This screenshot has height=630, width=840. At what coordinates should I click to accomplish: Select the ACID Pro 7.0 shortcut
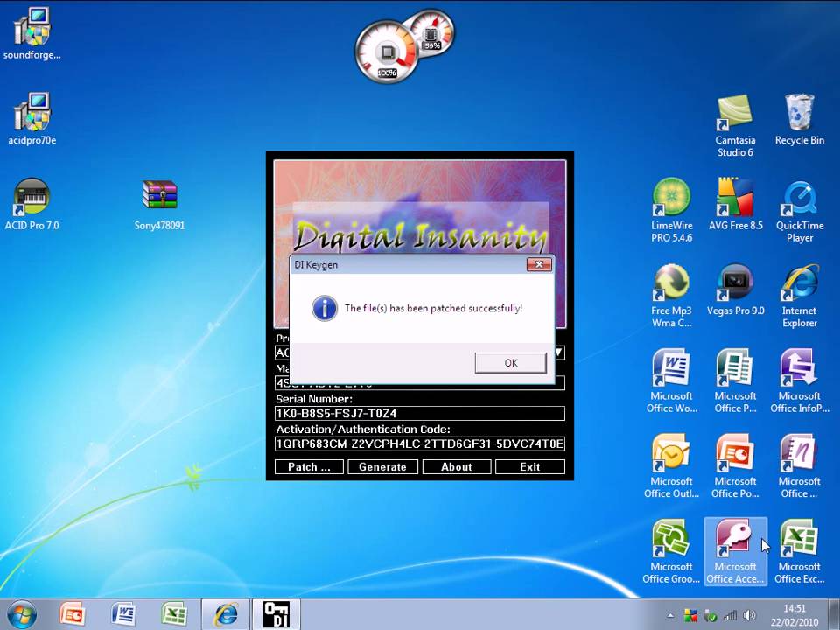pyautogui.click(x=31, y=204)
